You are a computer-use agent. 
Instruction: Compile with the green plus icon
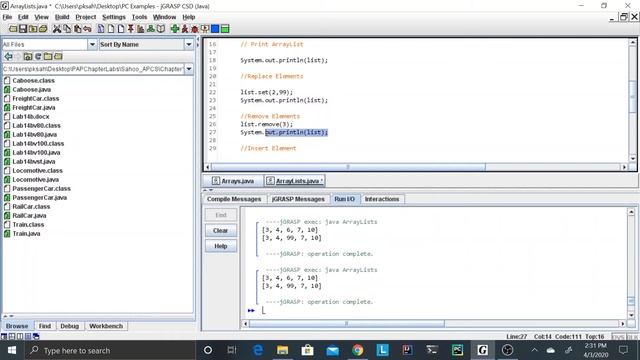point(175,29)
